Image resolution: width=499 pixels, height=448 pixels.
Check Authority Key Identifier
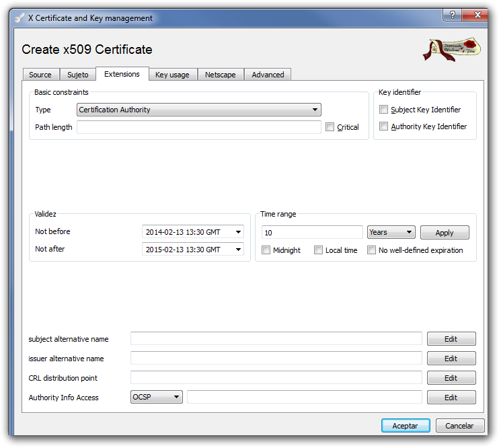coord(384,126)
